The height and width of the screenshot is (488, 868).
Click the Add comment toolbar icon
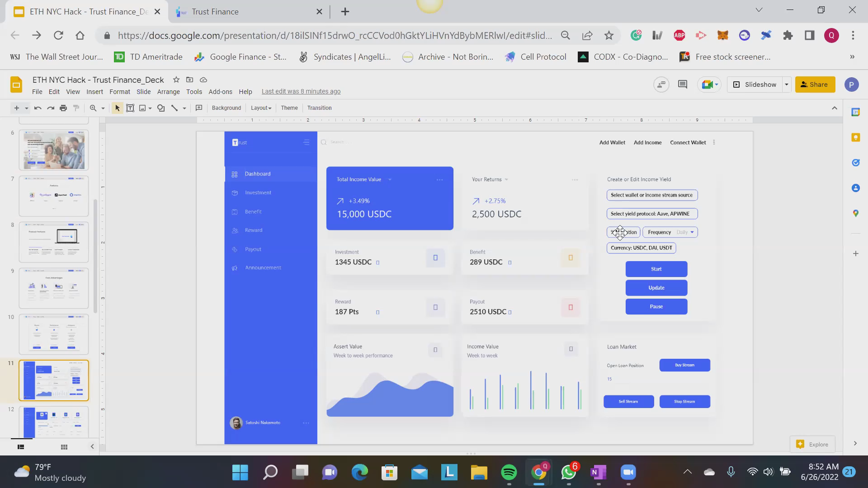click(x=199, y=108)
